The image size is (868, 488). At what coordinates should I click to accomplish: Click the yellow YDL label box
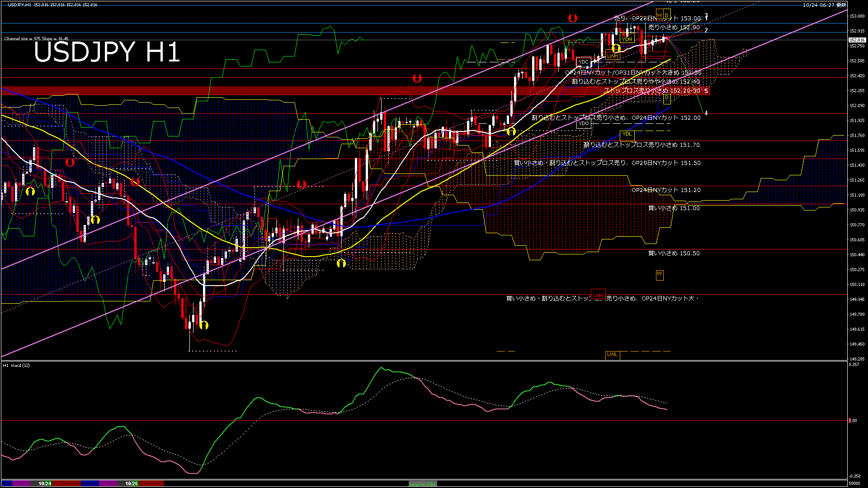click(627, 134)
